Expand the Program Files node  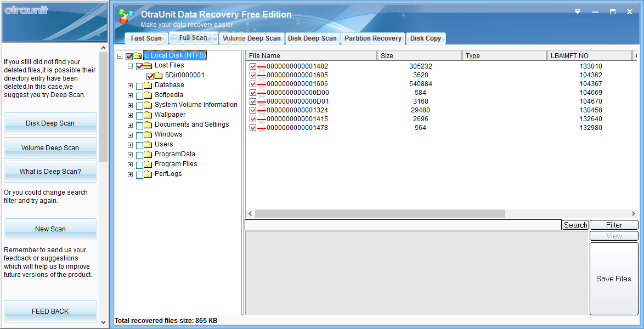130,164
